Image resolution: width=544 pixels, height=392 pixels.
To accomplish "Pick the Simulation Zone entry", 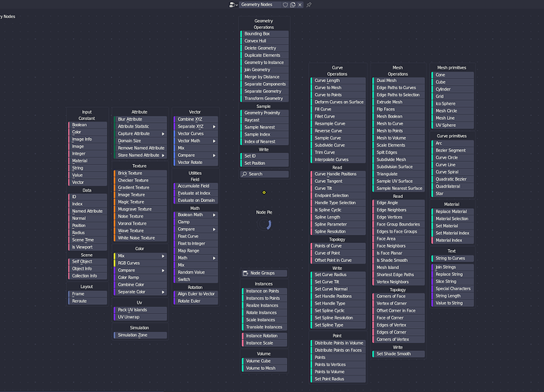I will [x=140, y=335].
